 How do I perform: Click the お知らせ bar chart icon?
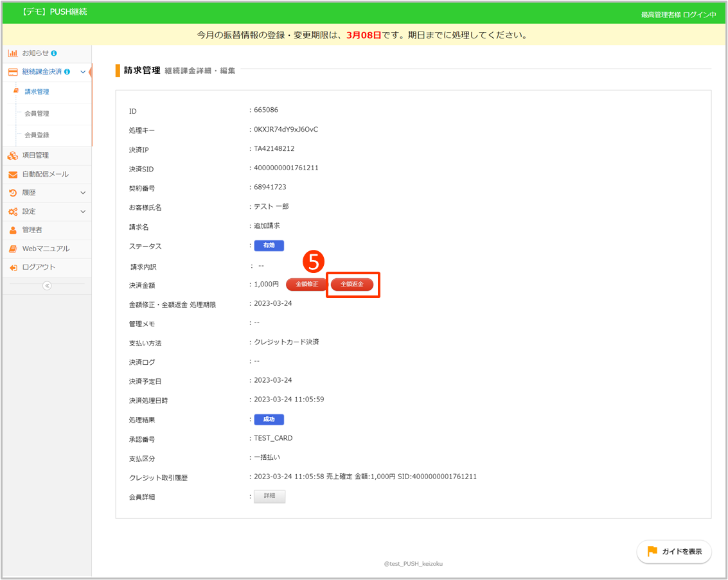(13, 53)
